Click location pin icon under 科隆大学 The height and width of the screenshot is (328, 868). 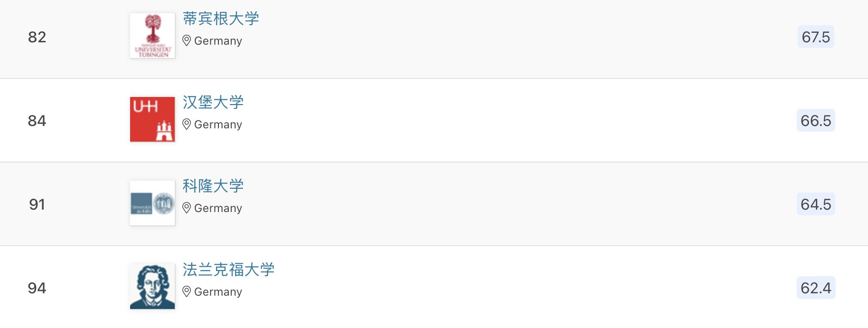coord(187,208)
